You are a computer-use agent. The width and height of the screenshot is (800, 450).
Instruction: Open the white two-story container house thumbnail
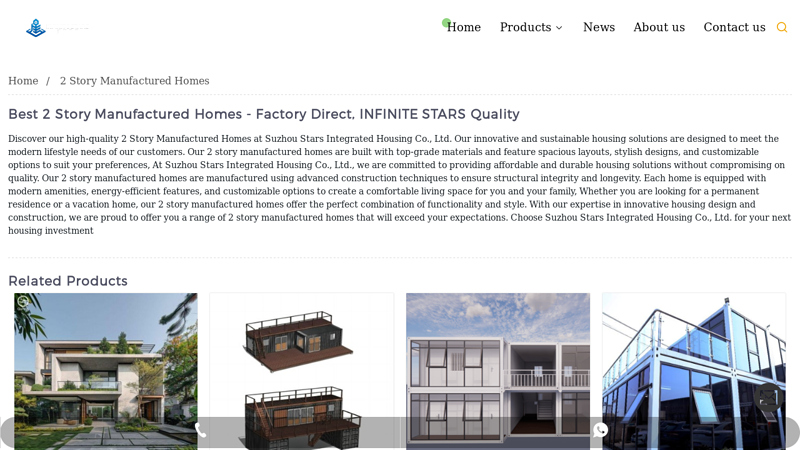498,371
